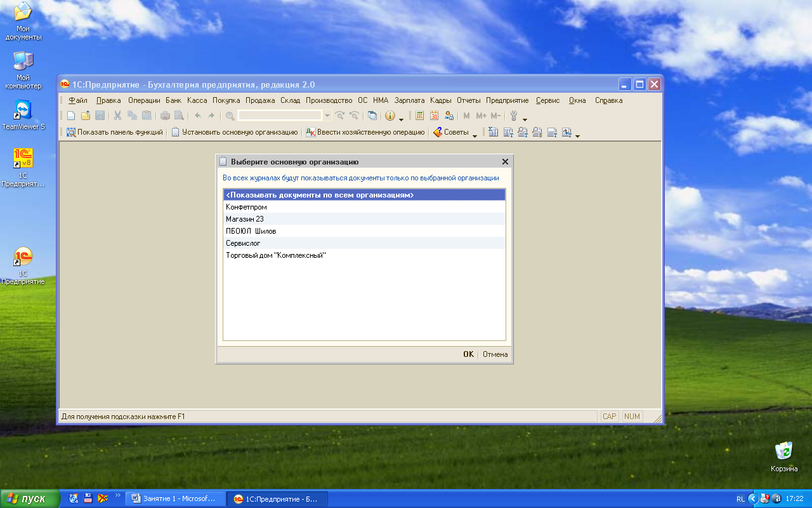812x508 pixels.
Task: Confirm the dialog with OK
Action: [468, 354]
